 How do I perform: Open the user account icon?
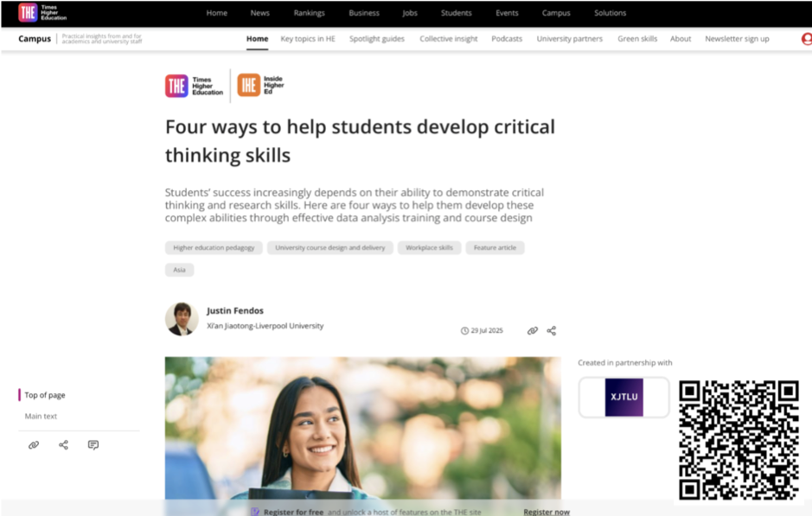(806, 39)
